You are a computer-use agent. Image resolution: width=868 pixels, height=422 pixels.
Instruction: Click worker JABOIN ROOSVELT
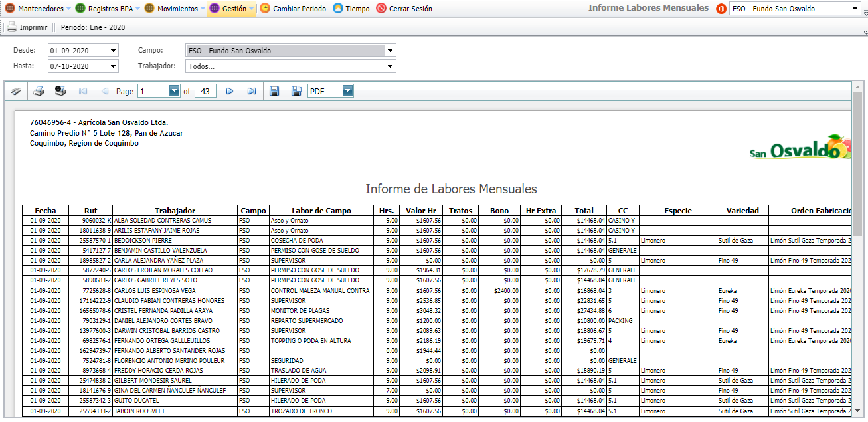(139, 411)
